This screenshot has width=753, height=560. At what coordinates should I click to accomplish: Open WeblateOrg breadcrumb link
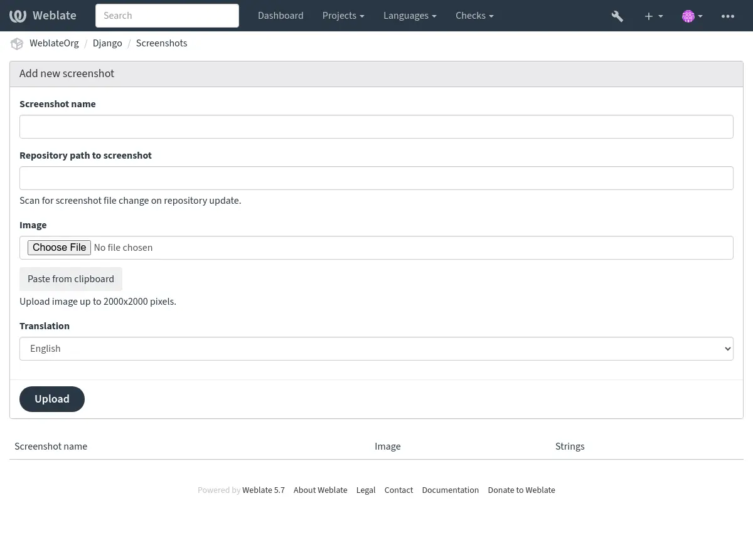tap(54, 43)
